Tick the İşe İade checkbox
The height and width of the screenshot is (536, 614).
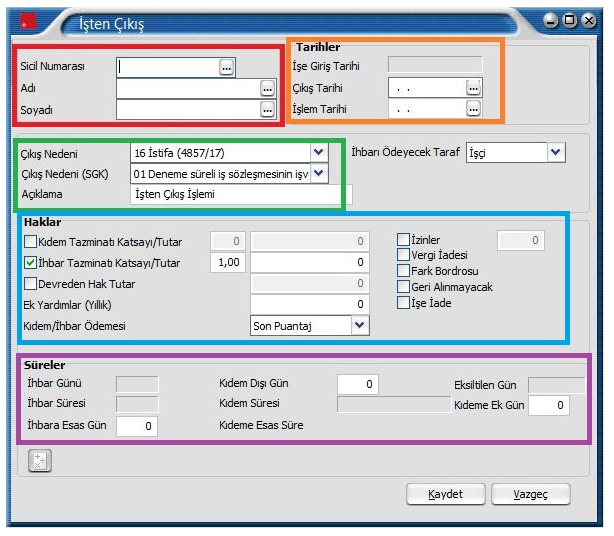click(x=403, y=303)
